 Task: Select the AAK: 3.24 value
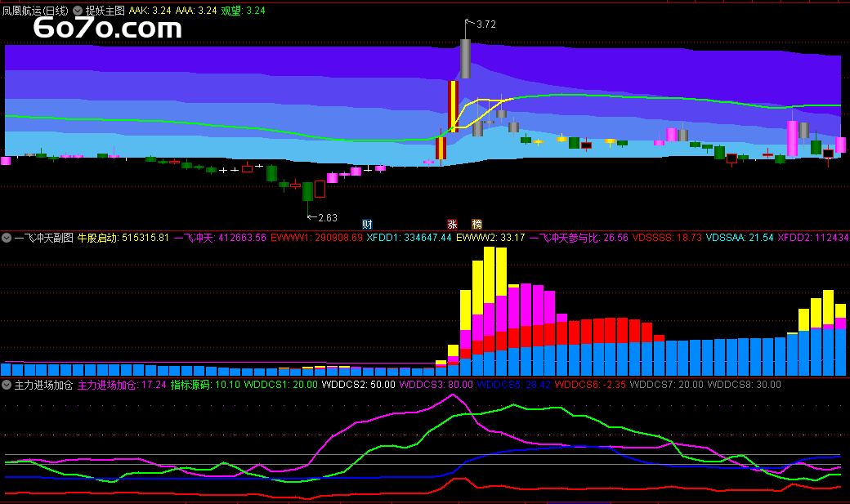(150, 11)
